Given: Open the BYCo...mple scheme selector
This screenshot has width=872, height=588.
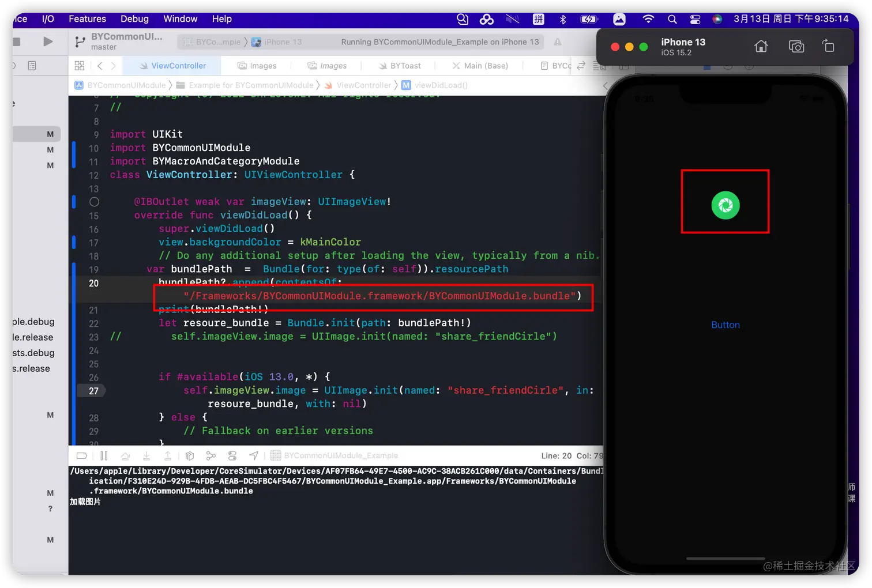Looking at the screenshot, I should [212, 42].
